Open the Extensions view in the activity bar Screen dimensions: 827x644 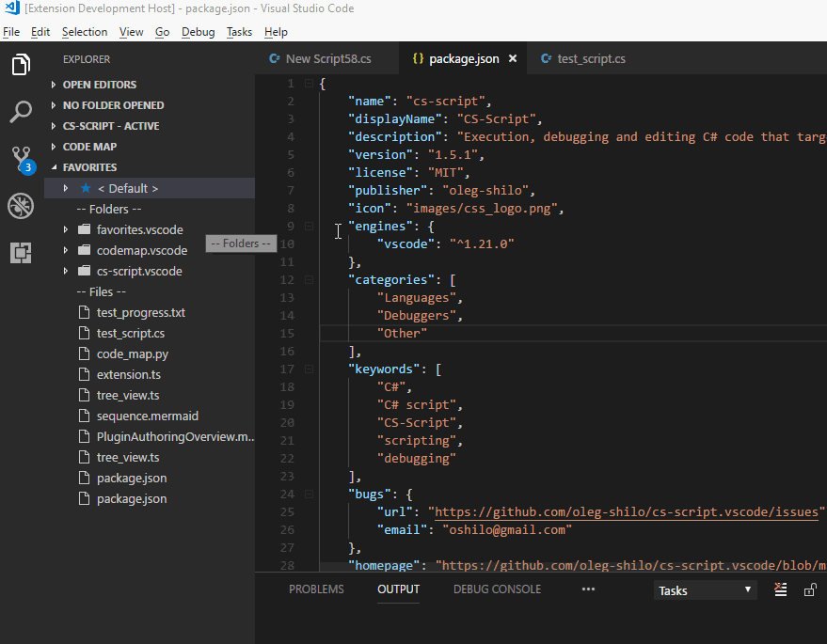click(21, 253)
